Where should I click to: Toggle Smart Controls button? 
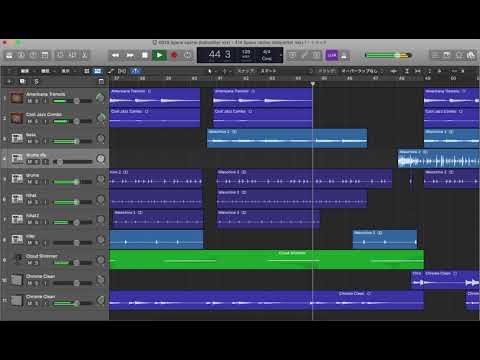tap(60, 55)
